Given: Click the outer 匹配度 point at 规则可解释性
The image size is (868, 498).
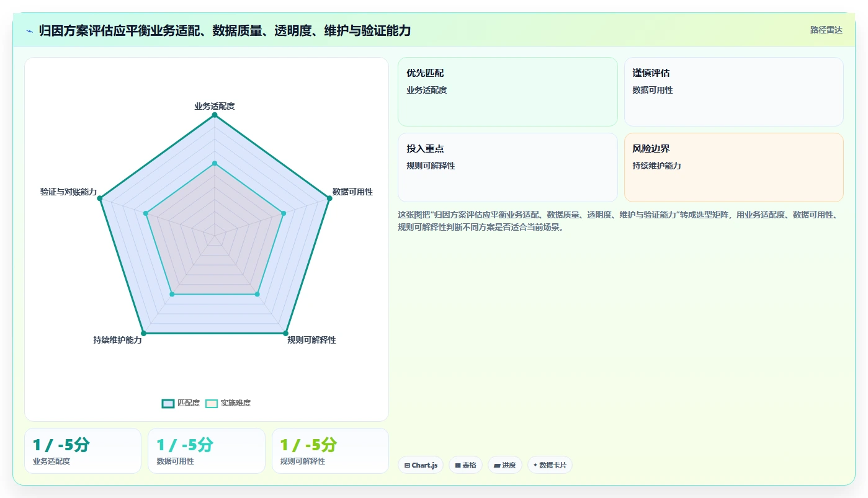Looking at the screenshot, I should [285, 333].
